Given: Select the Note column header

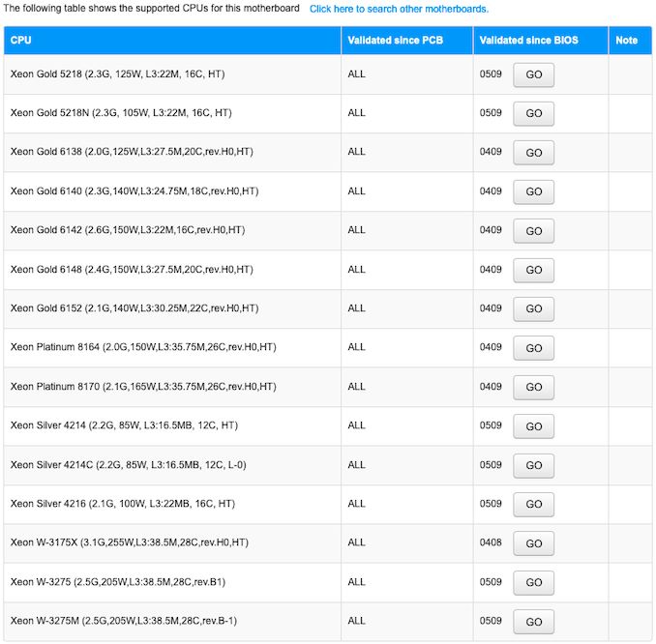Looking at the screenshot, I should 626,41.
